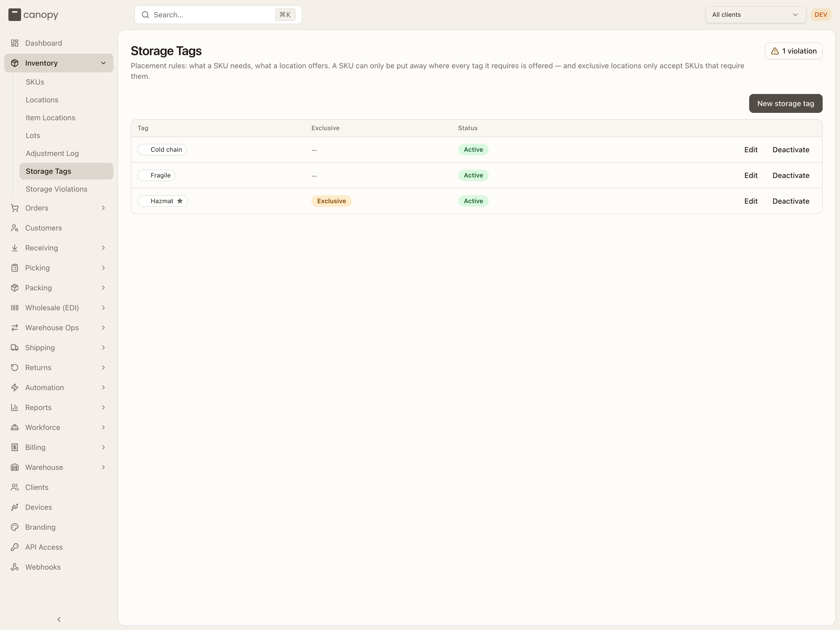840x630 pixels.
Task: Click the Orders cart icon
Action: click(x=14, y=208)
